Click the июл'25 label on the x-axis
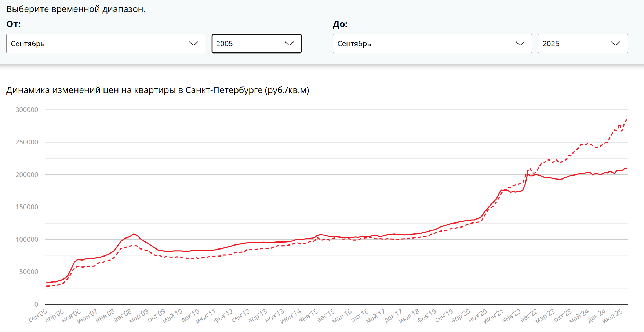644x332 pixels. (x=613, y=315)
